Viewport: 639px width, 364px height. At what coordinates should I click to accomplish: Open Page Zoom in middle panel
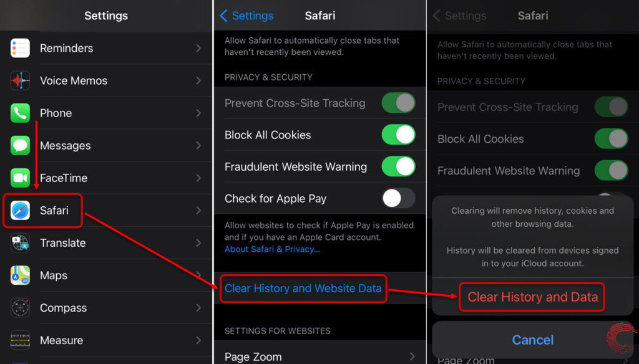coord(320,353)
